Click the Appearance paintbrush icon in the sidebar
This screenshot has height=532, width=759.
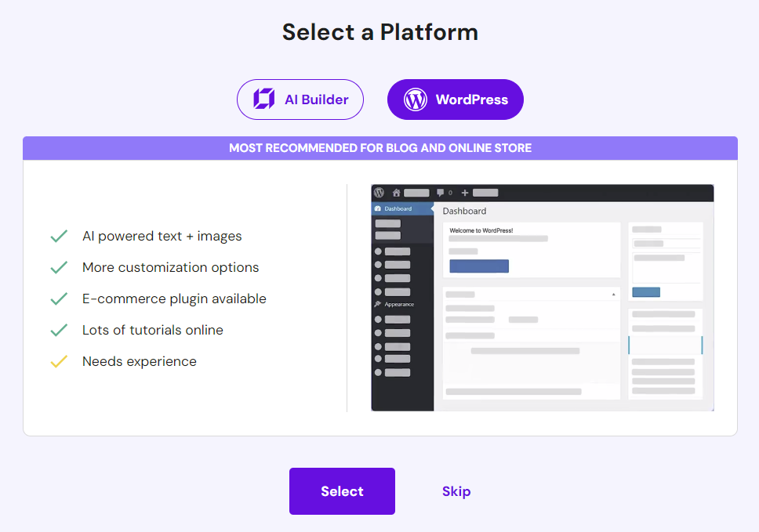point(378,304)
